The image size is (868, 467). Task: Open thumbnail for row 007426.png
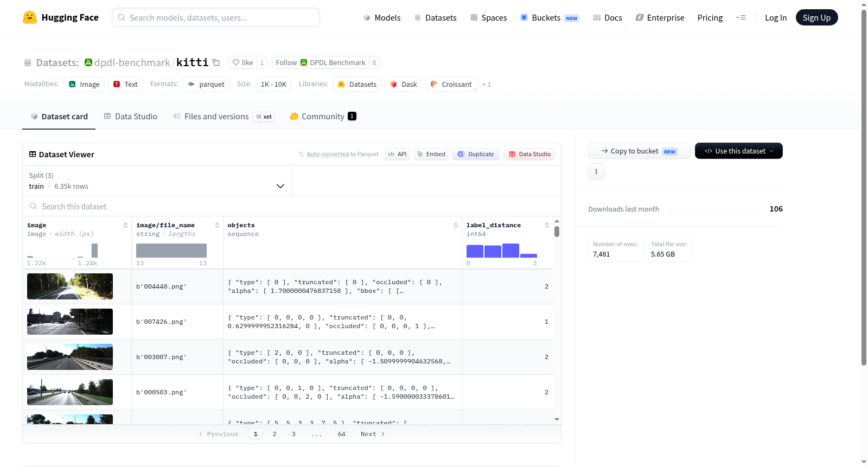[70, 322]
